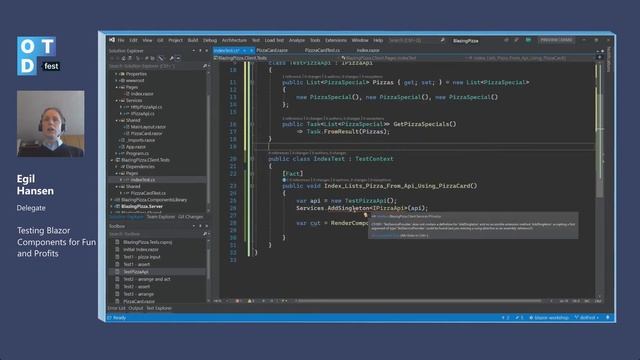Collapse BlazingPizza.Client.Tests project node
This screenshot has width=640, height=360.
[111, 160]
